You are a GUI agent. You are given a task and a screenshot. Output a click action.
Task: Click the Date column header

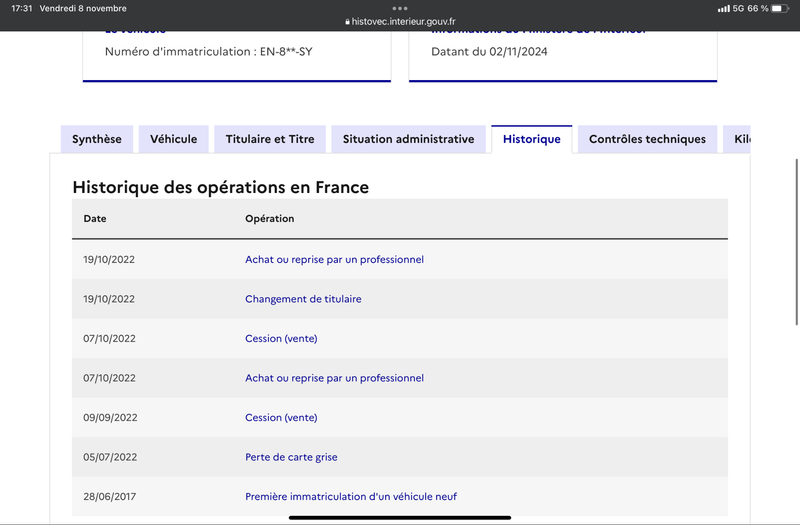click(x=95, y=218)
